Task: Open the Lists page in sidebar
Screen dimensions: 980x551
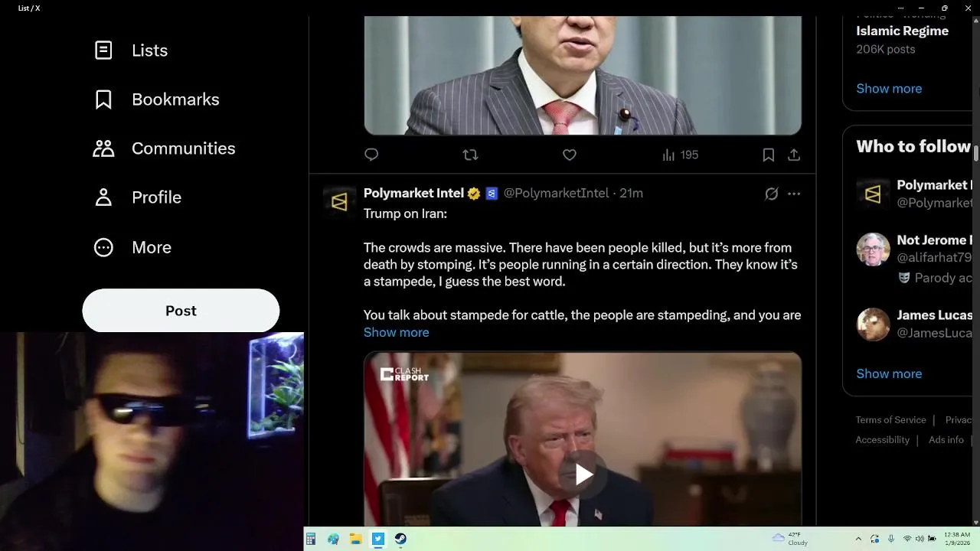Action: click(x=131, y=51)
